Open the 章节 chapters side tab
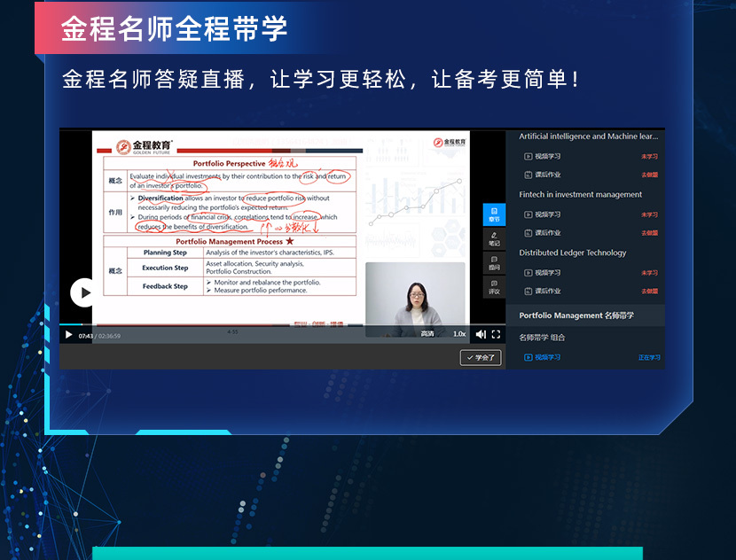The image size is (736, 560). 494,214
